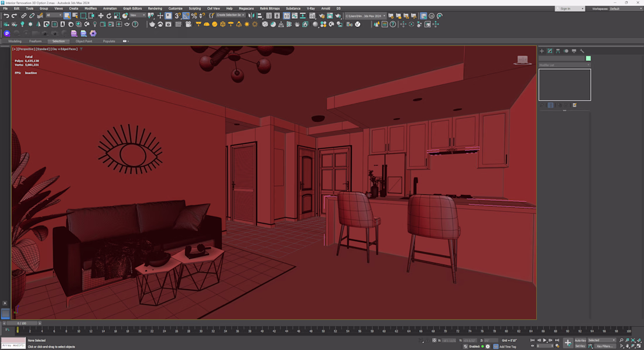
Task: Click the V-Ray logo toolbar icon
Action: pos(358,24)
